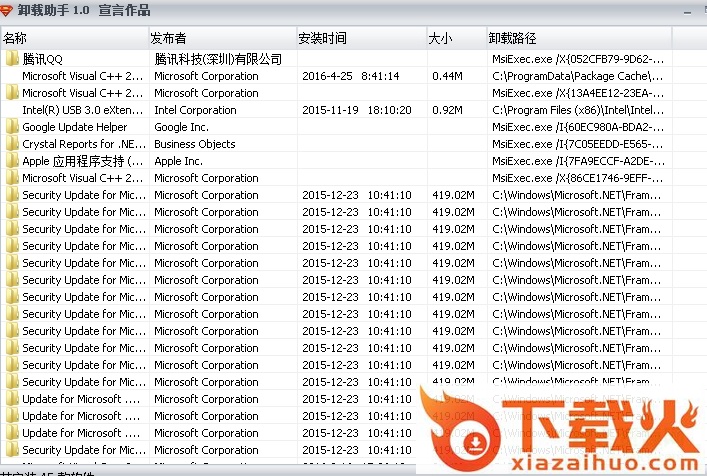This screenshot has width=707, height=476.
Task: Click uninstall path C:\ProgramData\Package Cache\...
Action: (578, 76)
